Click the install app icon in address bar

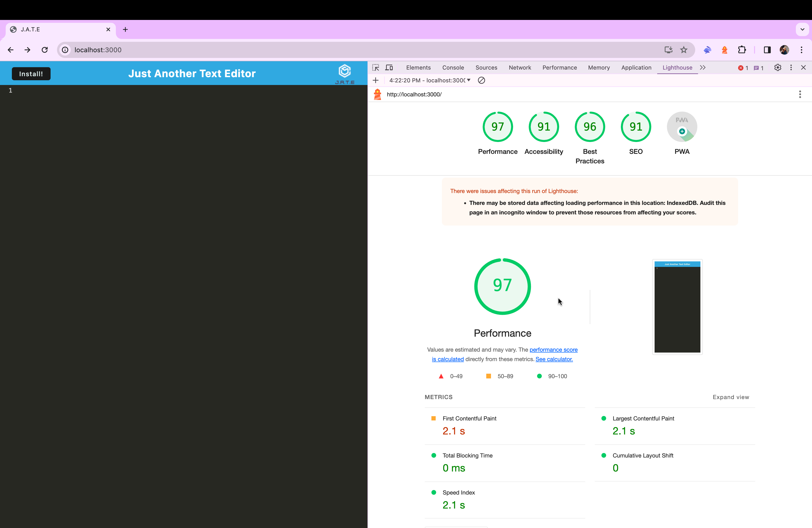click(668, 50)
